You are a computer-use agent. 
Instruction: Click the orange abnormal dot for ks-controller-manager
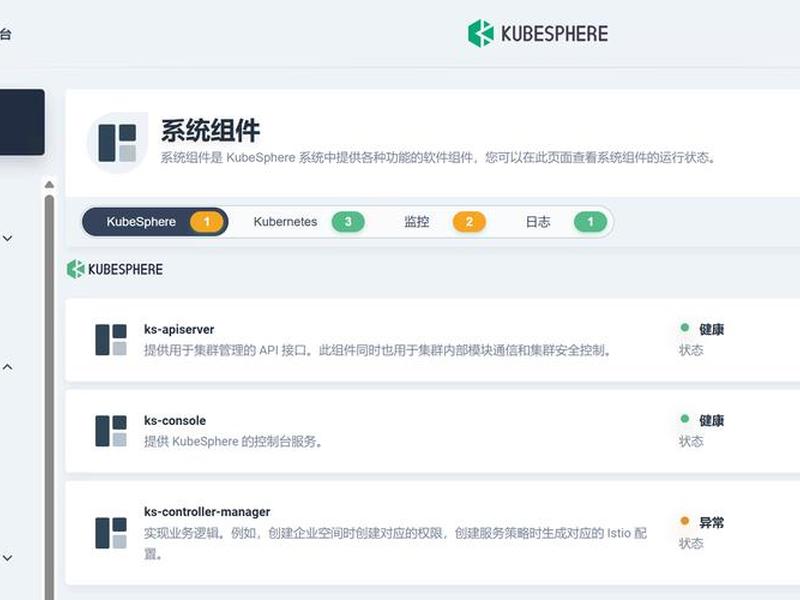click(685, 521)
